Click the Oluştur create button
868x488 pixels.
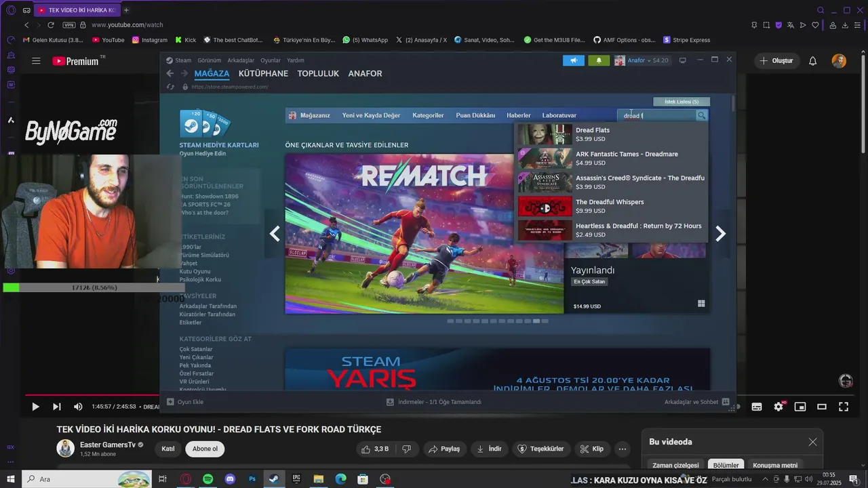pyautogui.click(x=776, y=61)
